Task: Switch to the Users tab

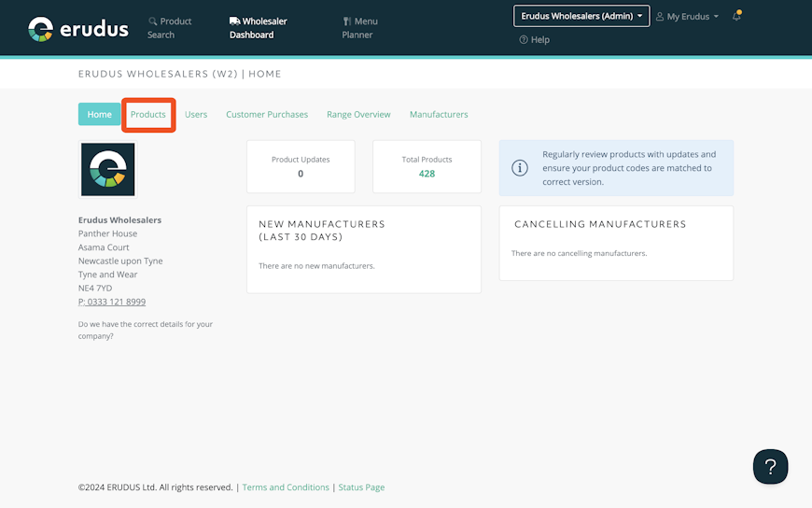Action: (196, 115)
